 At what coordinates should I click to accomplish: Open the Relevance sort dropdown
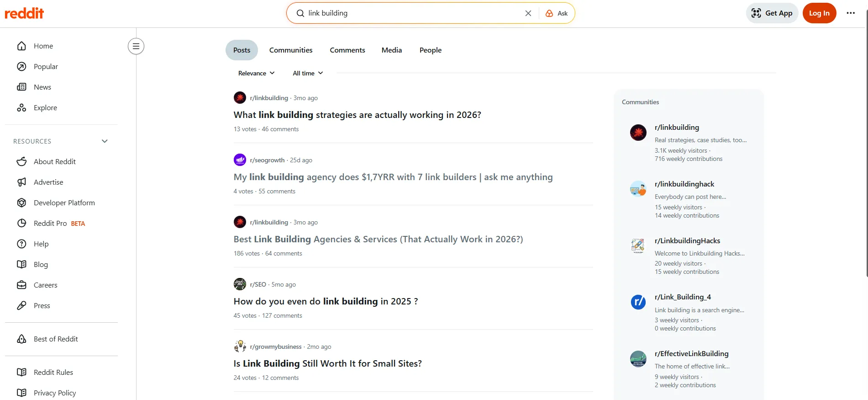point(256,73)
